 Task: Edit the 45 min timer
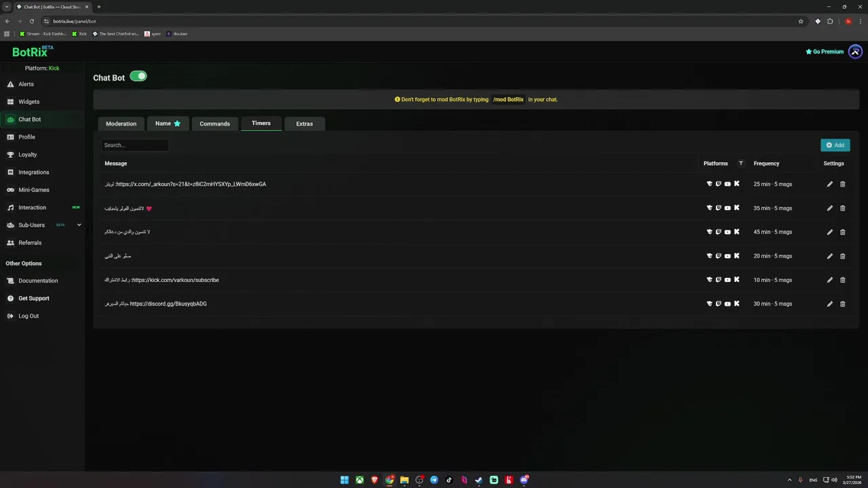pyautogui.click(x=829, y=232)
